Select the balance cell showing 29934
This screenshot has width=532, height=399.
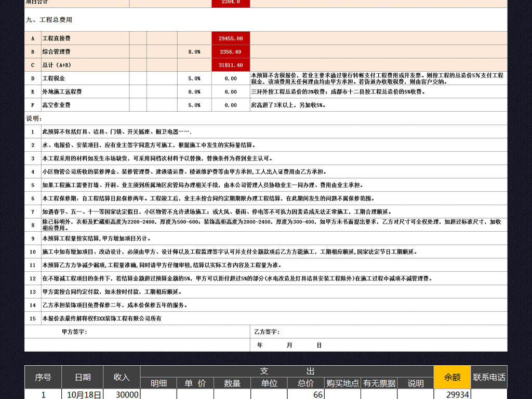(x=452, y=394)
